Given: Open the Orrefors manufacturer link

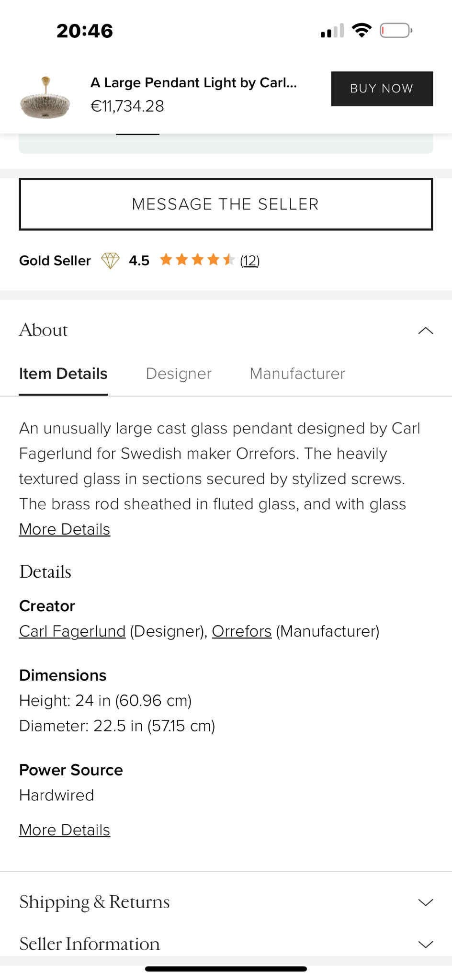Looking at the screenshot, I should pyautogui.click(x=242, y=631).
